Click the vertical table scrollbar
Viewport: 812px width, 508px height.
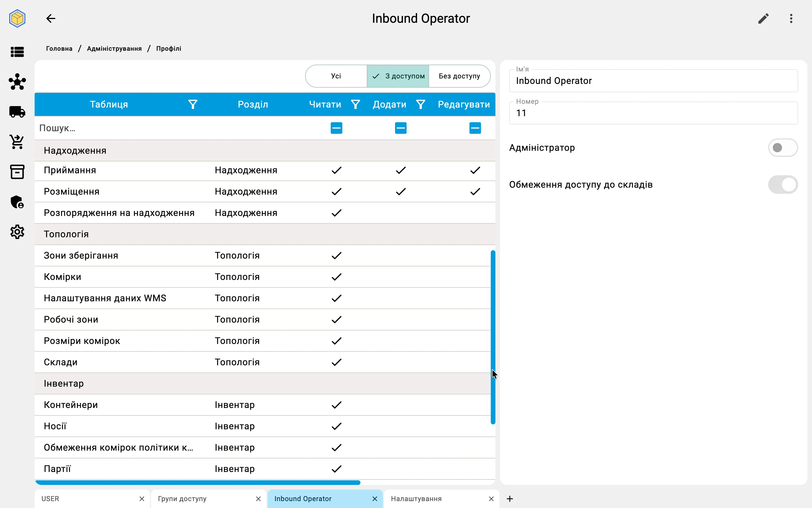pyautogui.click(x=493, y=337)
